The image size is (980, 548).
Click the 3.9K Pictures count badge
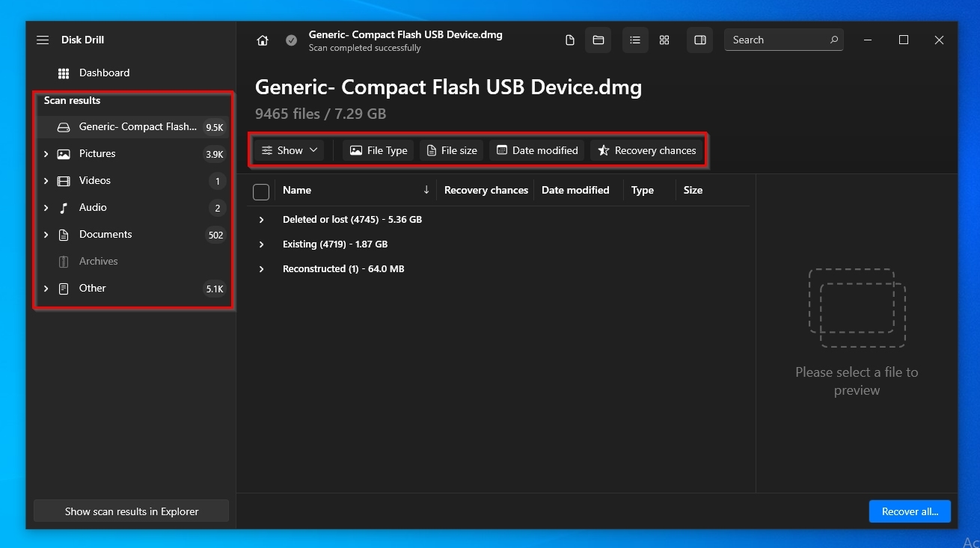click(215, 155)
